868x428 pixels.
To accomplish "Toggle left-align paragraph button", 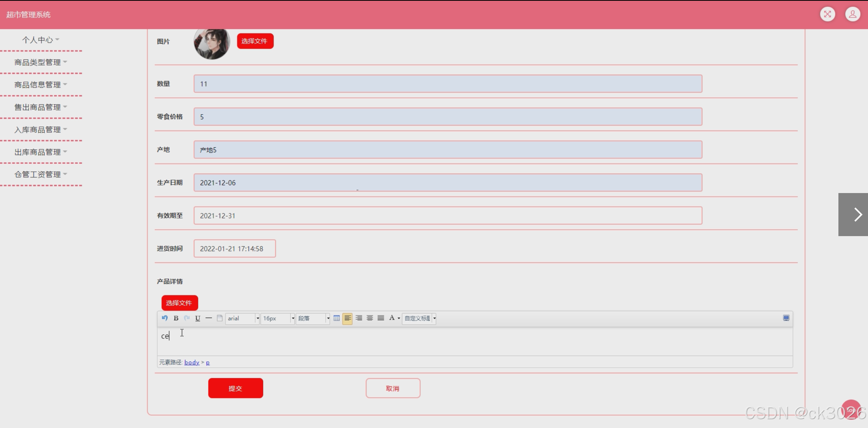I will click(x=347, y=318).
